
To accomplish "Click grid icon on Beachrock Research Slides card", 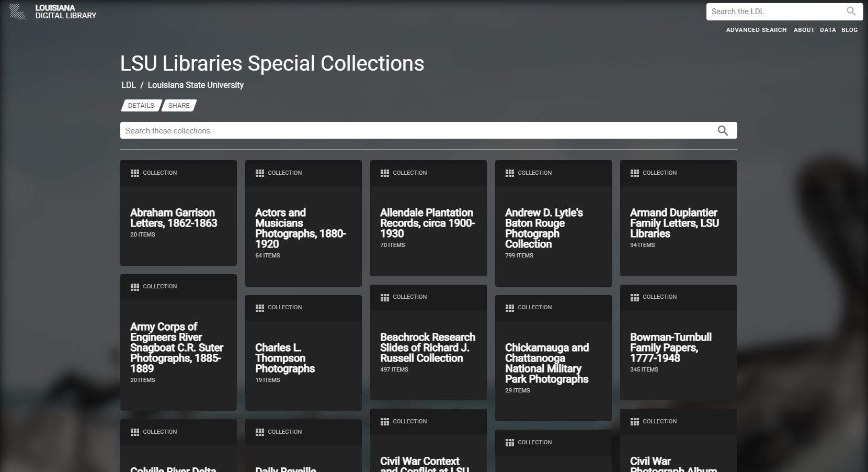I will point(385,297).
